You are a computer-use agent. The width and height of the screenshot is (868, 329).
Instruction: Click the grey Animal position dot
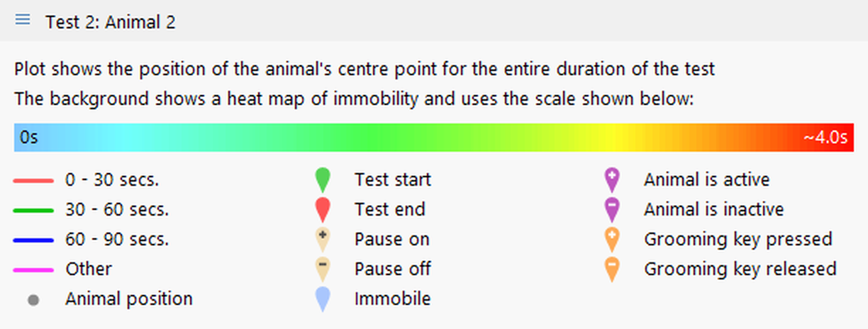[33, 300]
